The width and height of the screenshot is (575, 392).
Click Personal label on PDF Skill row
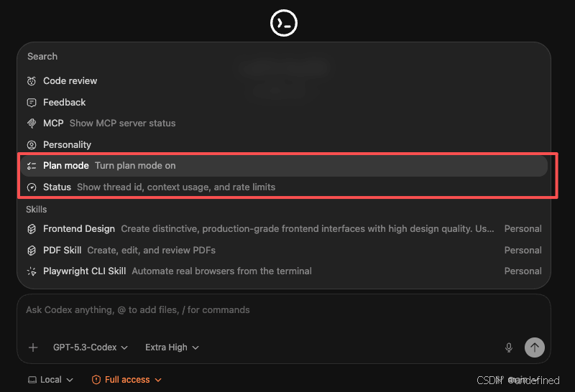pyautogui.click(x=523, y=251)
